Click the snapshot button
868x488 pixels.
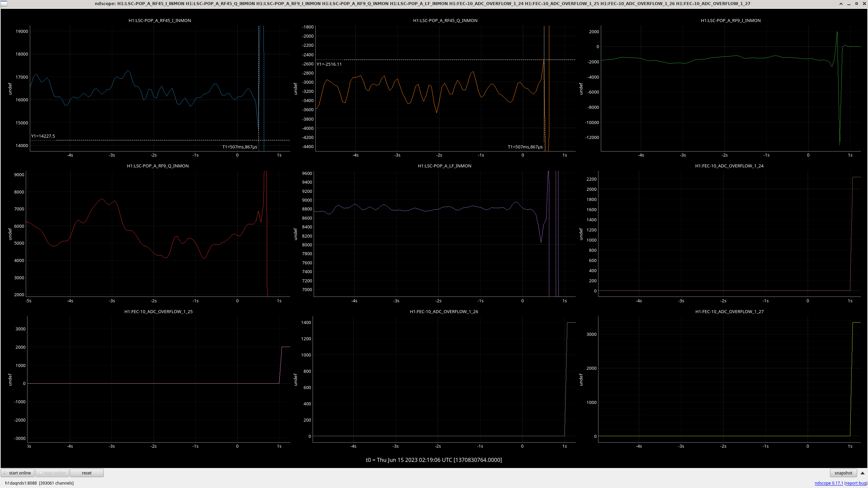point(843,473)
